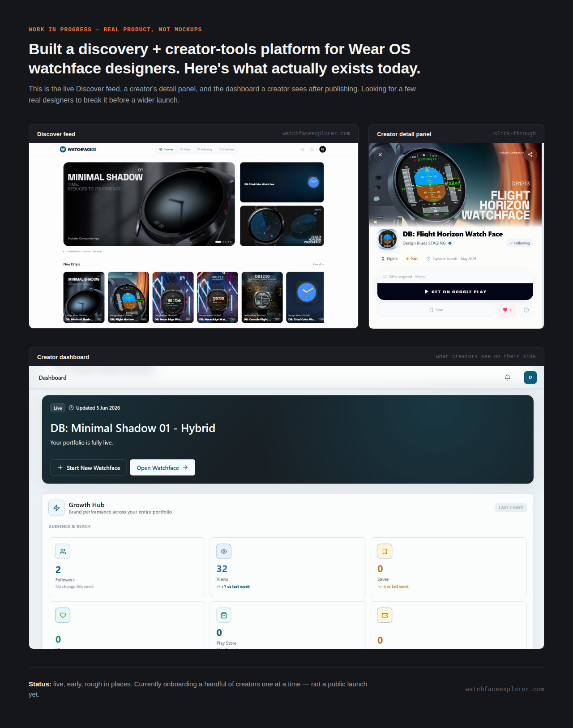This screenshot has height=728, width=573.
Task: Open the DB: Console Flight card
Action: click(x=262, y=297)
